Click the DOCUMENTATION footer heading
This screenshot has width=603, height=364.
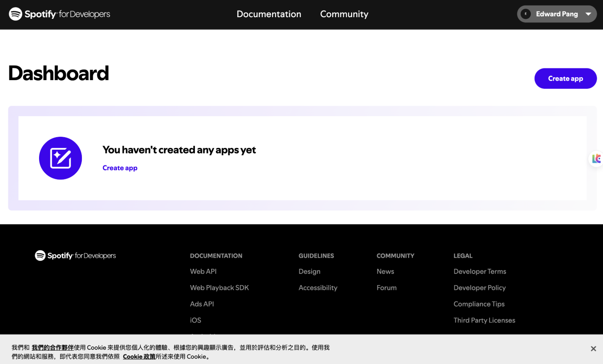click(x=216, y=256)
